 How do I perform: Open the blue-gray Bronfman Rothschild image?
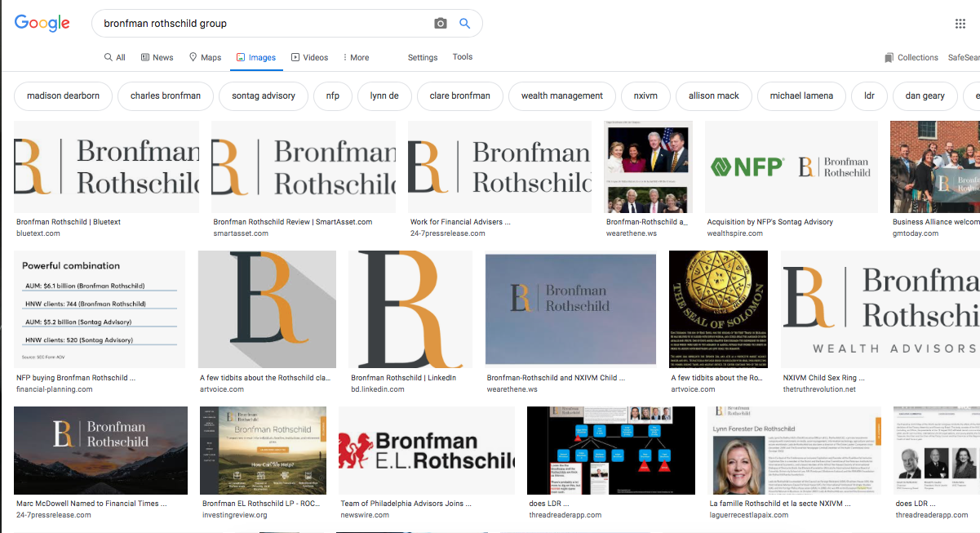[570, 309]
